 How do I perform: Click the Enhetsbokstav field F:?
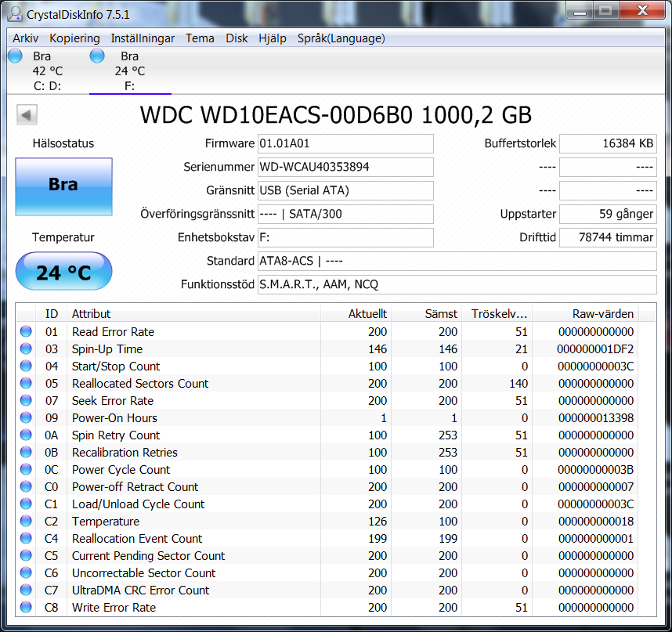pos(345,238)
